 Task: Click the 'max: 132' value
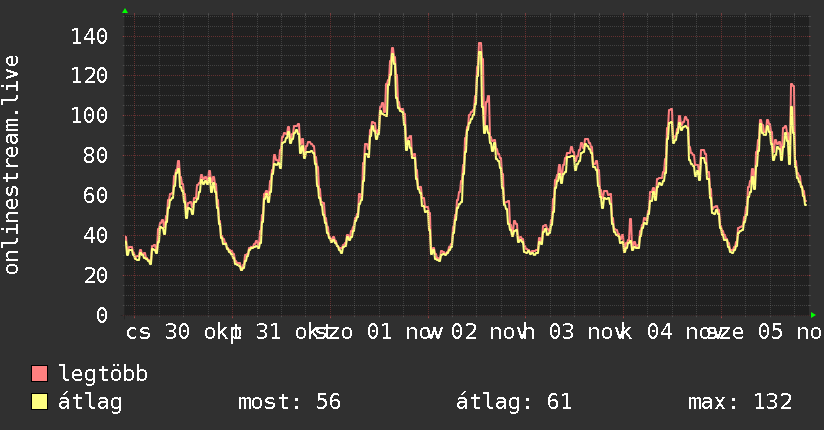[x=740, y=402]
